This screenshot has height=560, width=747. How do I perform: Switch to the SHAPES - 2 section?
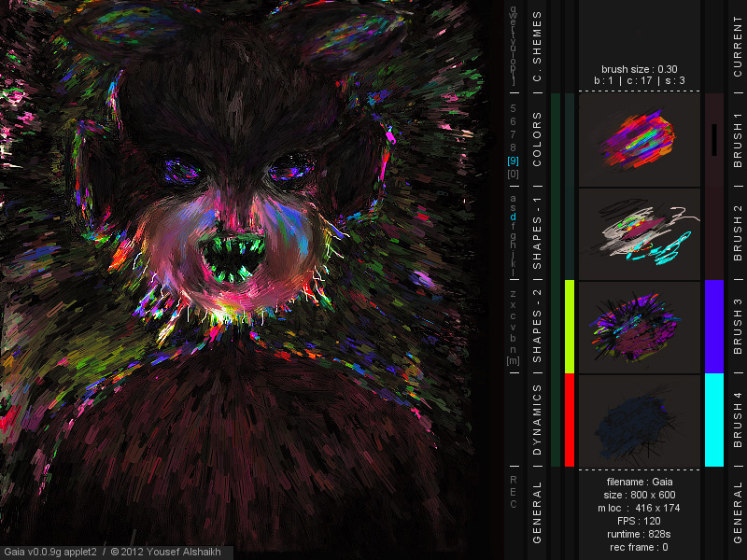click(538, 326)
